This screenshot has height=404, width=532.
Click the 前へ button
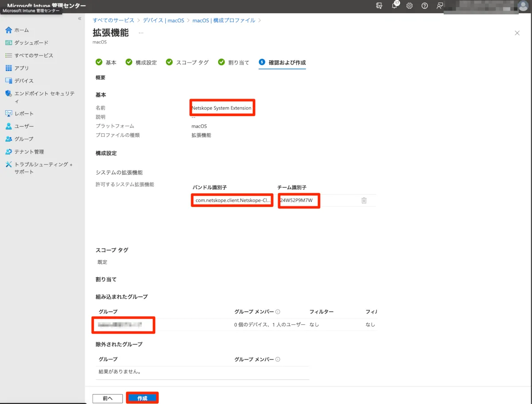(108, 398)
